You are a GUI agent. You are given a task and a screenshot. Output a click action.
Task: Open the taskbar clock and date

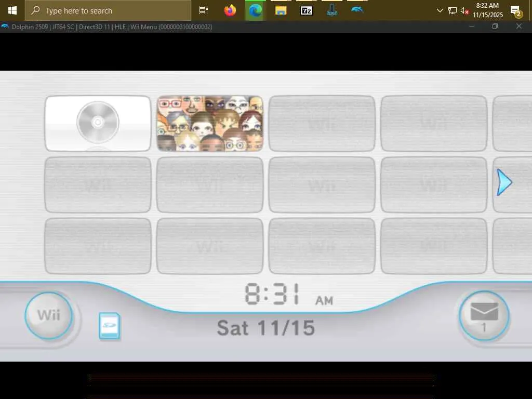[487, 10]
